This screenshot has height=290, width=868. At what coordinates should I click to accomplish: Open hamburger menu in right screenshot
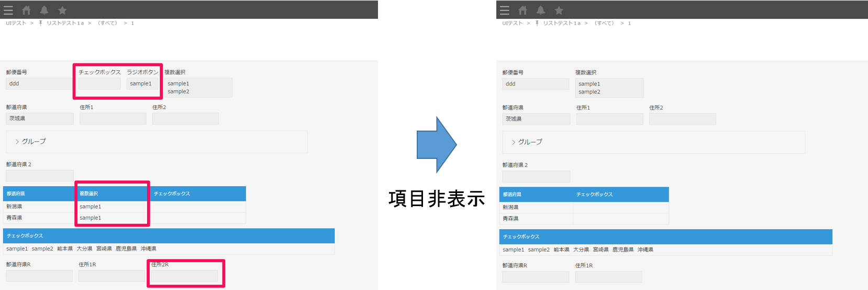coord(505,10)
